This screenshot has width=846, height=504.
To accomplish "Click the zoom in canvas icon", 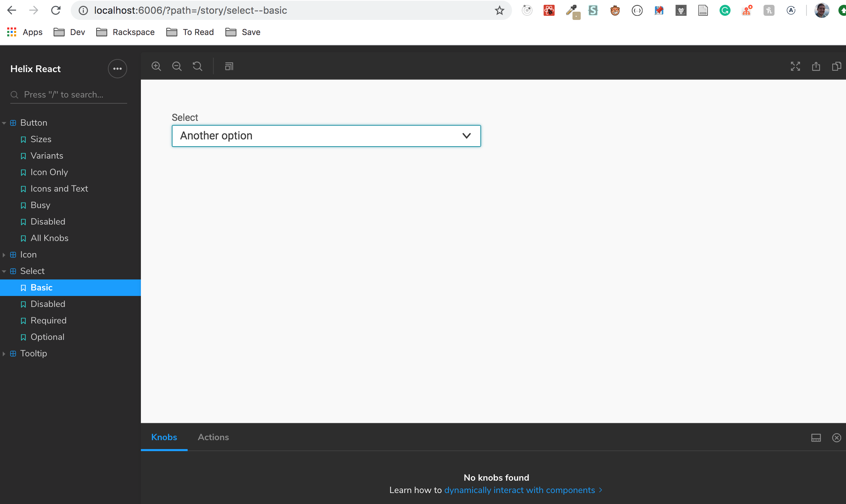I will (156, 66).
